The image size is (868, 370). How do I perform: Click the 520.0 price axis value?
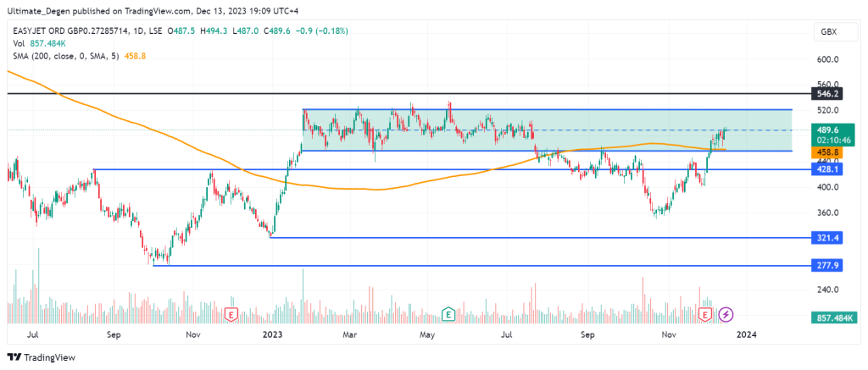pos(826,111)
